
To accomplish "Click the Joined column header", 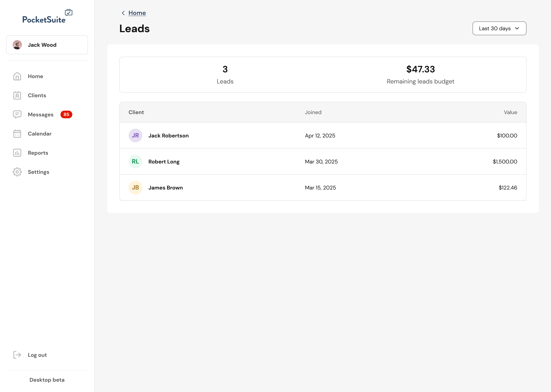I will [313, 112].
